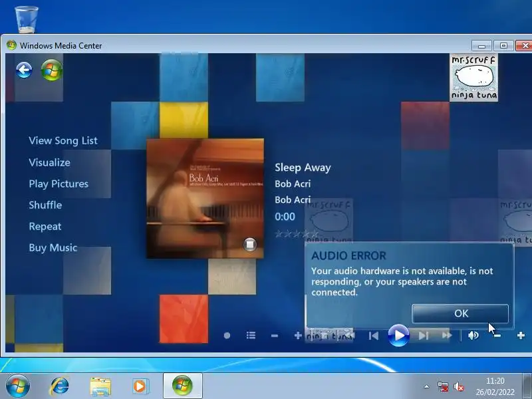532x399 pixels.
Task: Toggle Repeat mode
Action: (45, 226)
